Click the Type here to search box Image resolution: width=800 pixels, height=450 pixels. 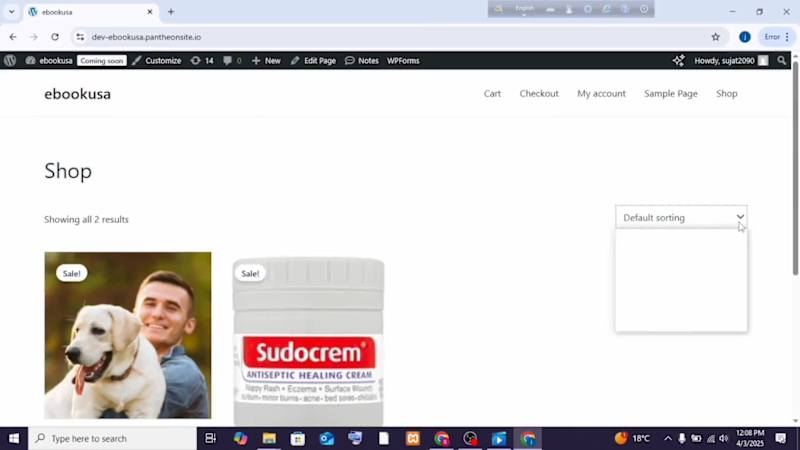tap(112, 438)
